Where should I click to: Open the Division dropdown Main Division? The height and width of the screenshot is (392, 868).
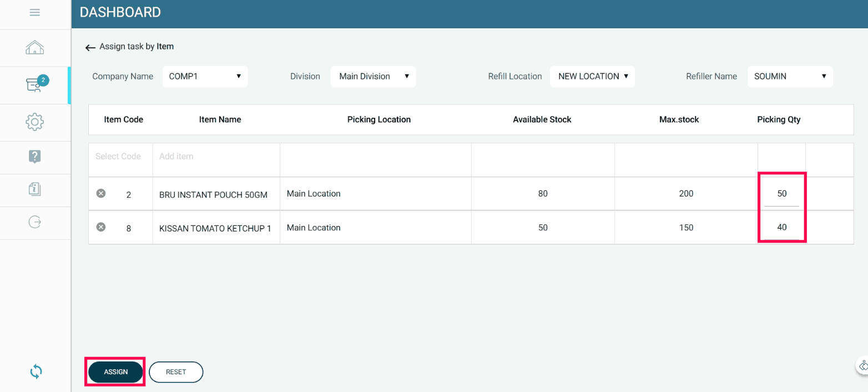point(373,77)
